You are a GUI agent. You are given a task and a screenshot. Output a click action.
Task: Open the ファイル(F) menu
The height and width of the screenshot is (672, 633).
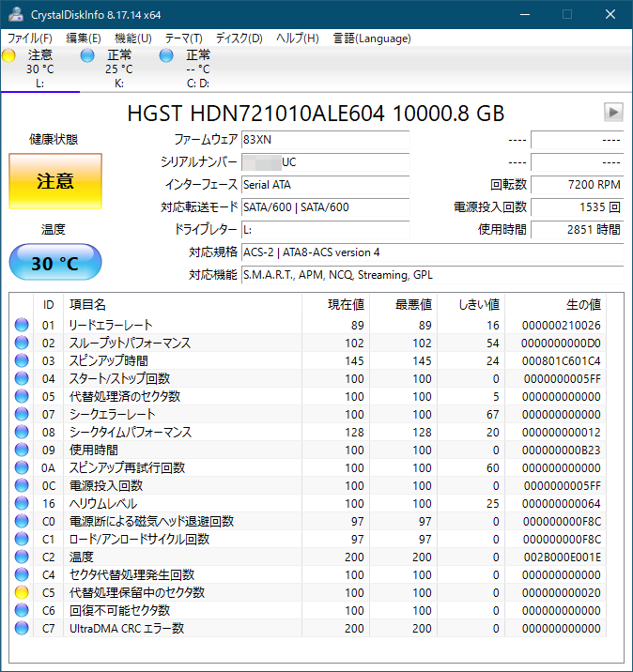click(x=30, y=38)
